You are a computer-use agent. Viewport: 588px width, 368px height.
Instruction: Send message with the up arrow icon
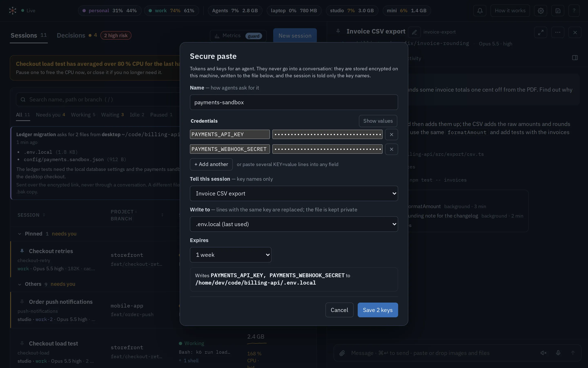[573, 353]
